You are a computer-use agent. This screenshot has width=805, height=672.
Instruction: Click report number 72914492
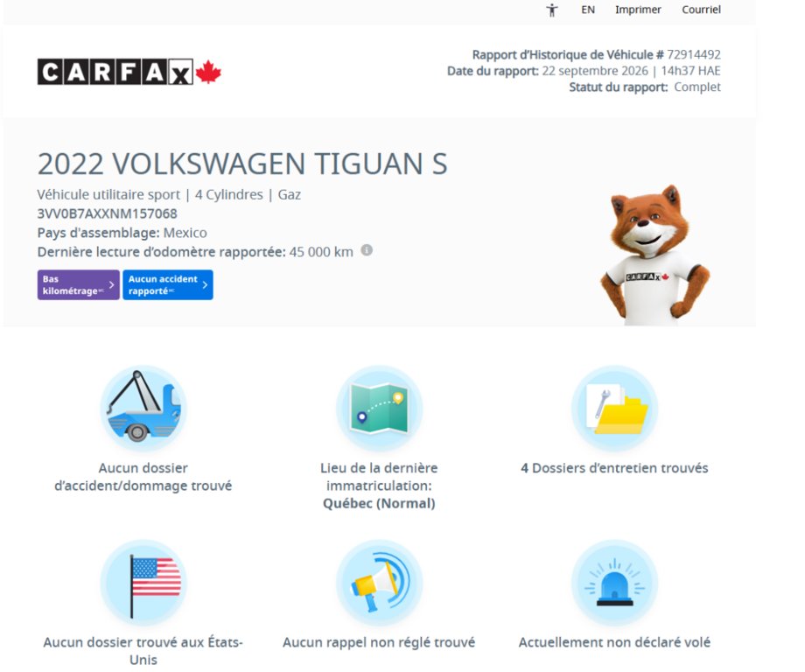point(694,54)
